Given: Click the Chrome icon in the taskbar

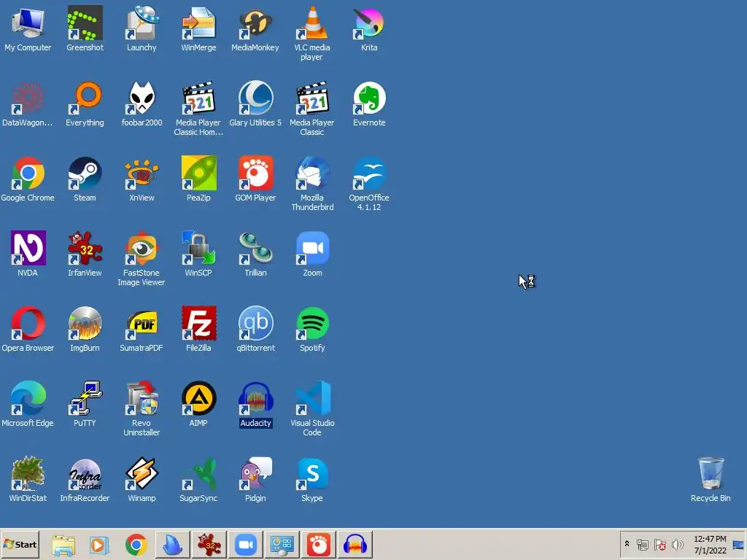Looking at the screenshot, I should pyautogui.click(x=136, y=545).
